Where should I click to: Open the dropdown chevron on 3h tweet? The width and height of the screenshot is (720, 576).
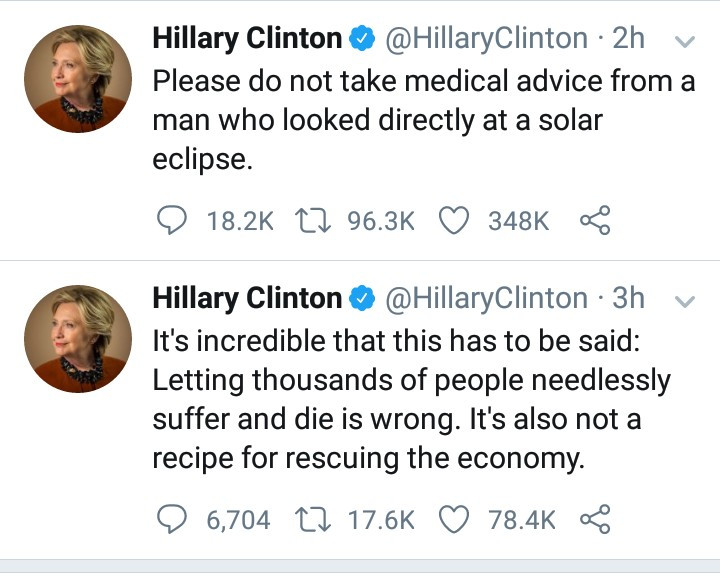(685, 301)
